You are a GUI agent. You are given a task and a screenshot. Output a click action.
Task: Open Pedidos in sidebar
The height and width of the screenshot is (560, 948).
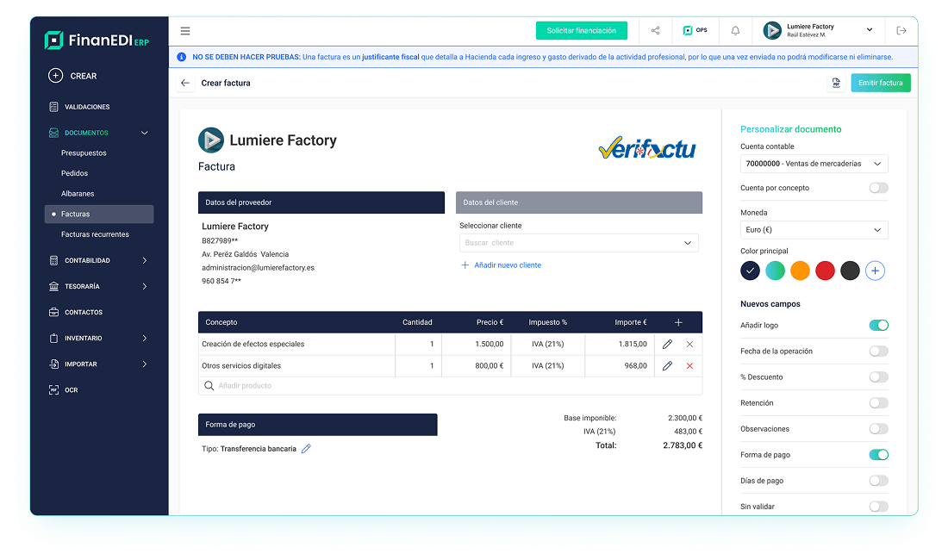click(x=74, y=173)
